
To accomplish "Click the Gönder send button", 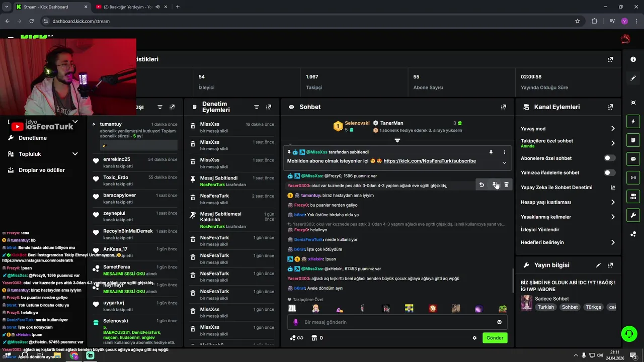I will pyautogui.click(x=495, y=338).
